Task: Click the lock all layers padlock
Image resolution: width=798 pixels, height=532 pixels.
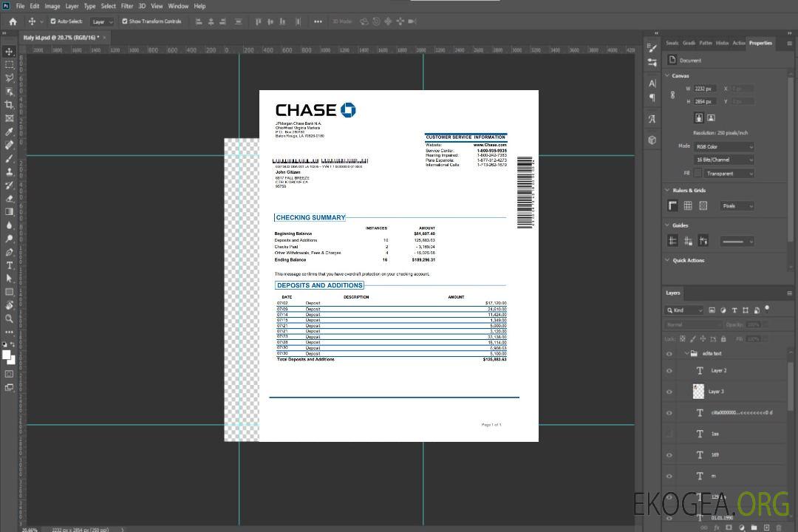Action: click(x=723, y=339)
